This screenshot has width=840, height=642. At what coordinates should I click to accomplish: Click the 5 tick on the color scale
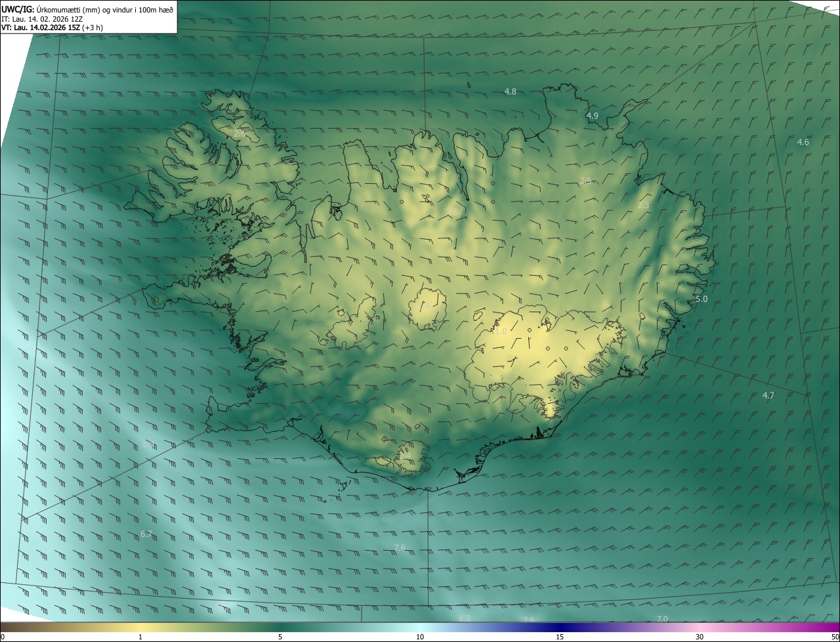click(x=280, y=637)
